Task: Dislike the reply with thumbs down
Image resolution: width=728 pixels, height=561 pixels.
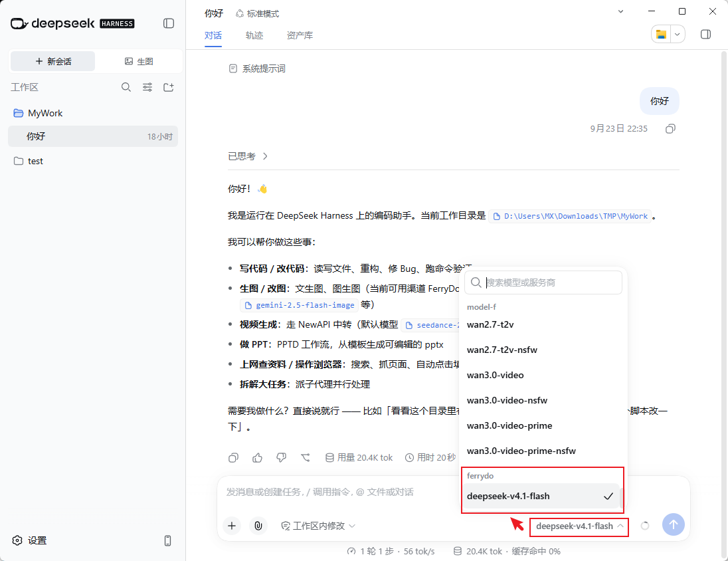Action: click(x=282, y=458)
